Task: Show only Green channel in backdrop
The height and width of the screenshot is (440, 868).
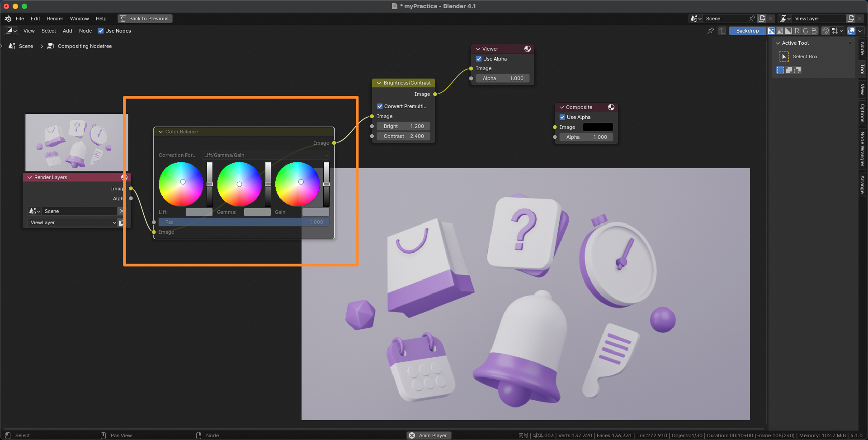Action: pos(806,31)
